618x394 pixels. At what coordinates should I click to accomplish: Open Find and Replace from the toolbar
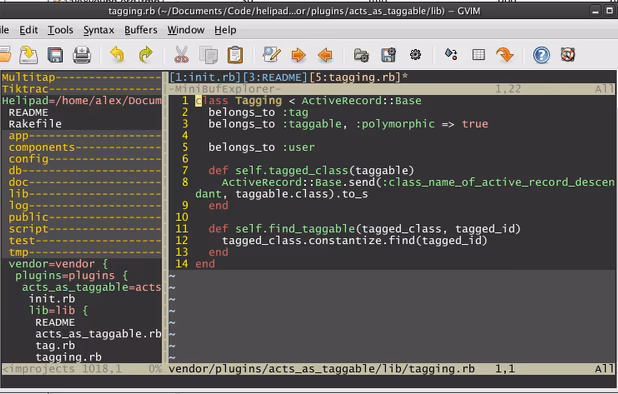pos(272,54)
